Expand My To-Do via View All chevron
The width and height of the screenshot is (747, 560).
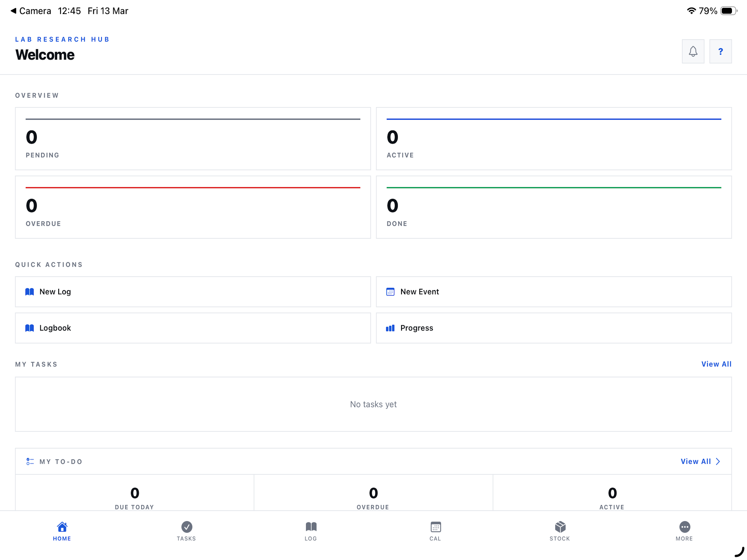coord(718,461)
